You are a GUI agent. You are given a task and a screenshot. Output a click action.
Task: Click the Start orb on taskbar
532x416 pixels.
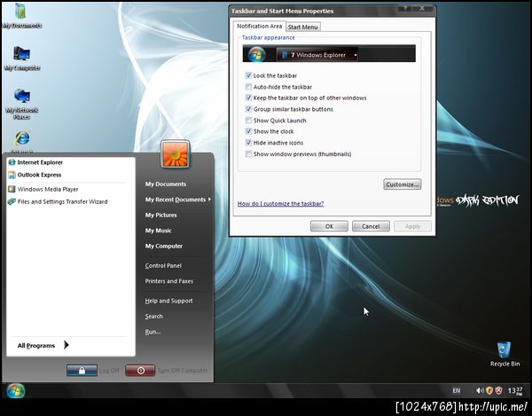coord(15,390)
